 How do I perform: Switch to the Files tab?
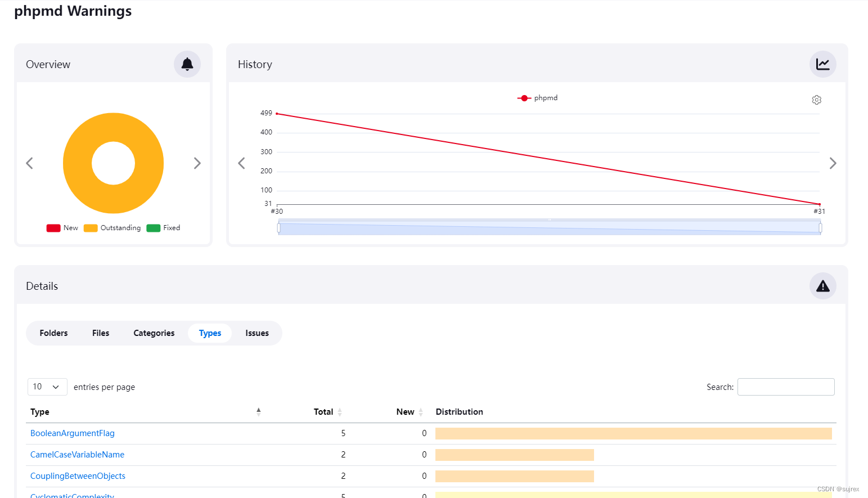101,333
